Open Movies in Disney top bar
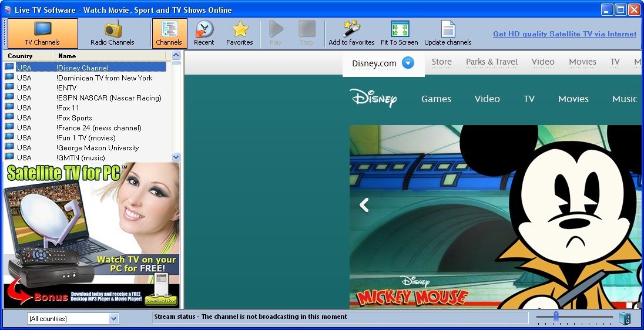The image size is (644, 330). pyautogui.click(x=582, y=62)
